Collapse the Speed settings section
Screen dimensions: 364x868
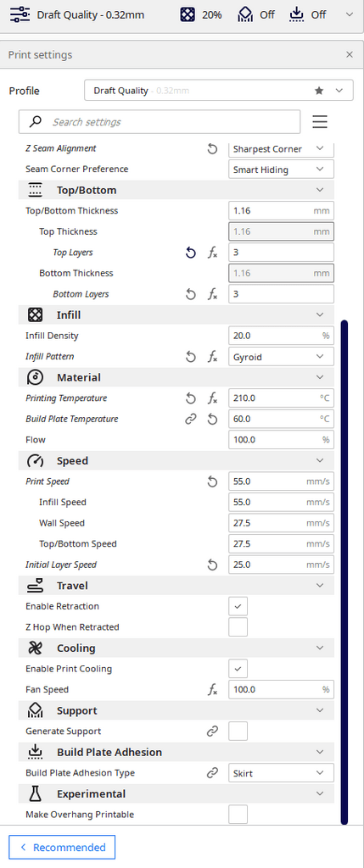click(176, 460)
